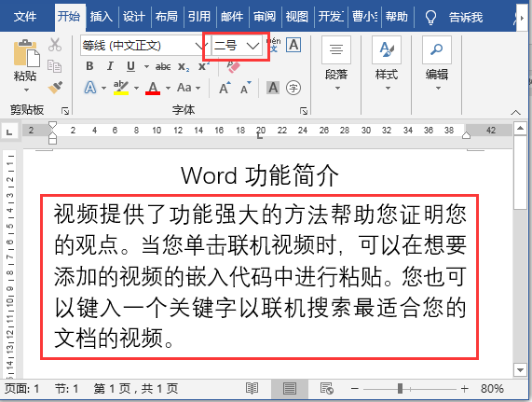Switch to Web Layout view icon
This screenshot has height=402, width=532.
[x=327, y=388]
